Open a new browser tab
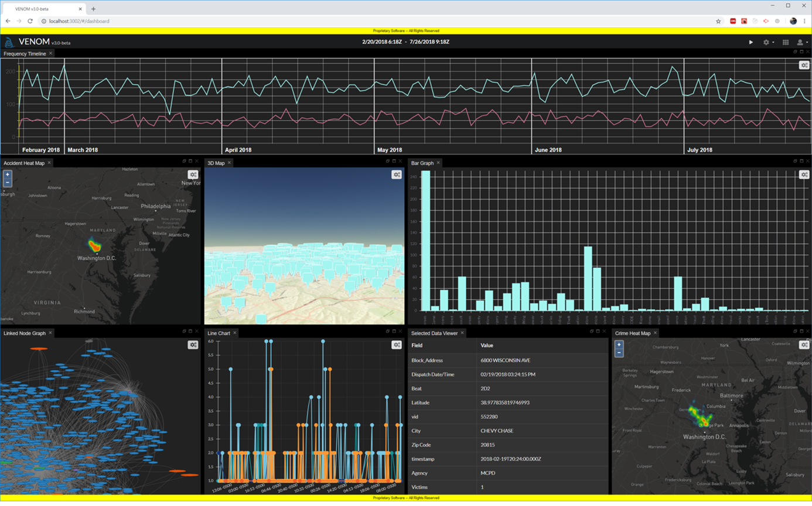Screen dimensions: 812x506 tap(93, 9)
